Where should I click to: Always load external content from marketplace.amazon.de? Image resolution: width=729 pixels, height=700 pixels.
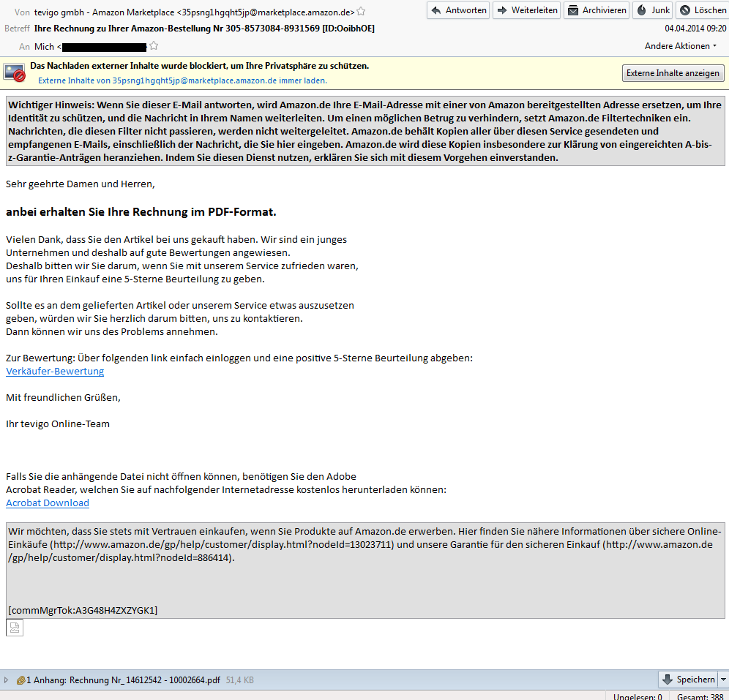[x=182, y=80]
